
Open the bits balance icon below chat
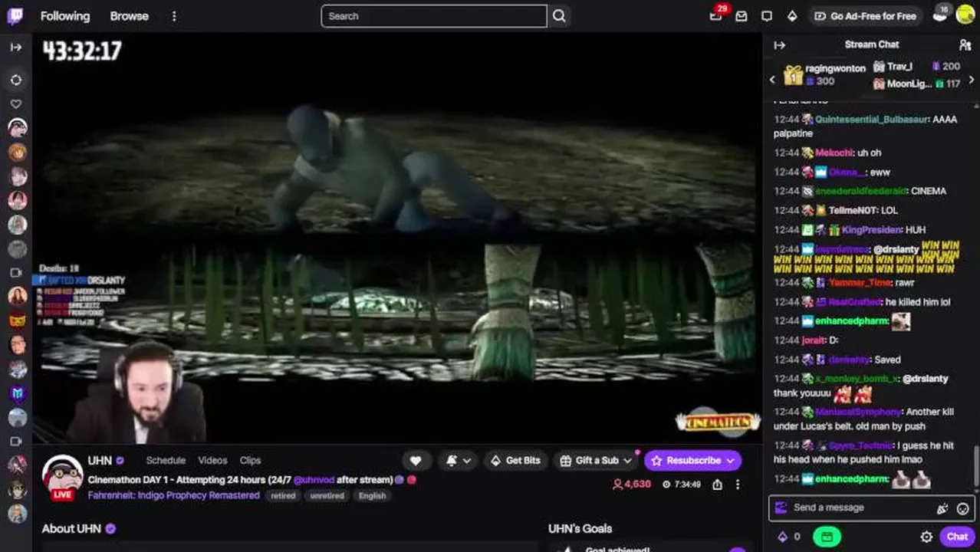click(x=783, y=537)
